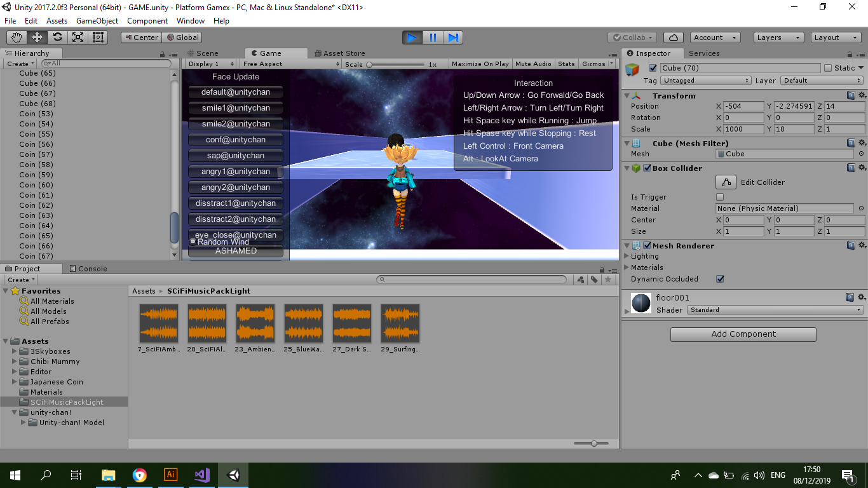Open Chrome in Windows taskbar
Viewport: 868px width, 488px height.
tap(140, 475)
